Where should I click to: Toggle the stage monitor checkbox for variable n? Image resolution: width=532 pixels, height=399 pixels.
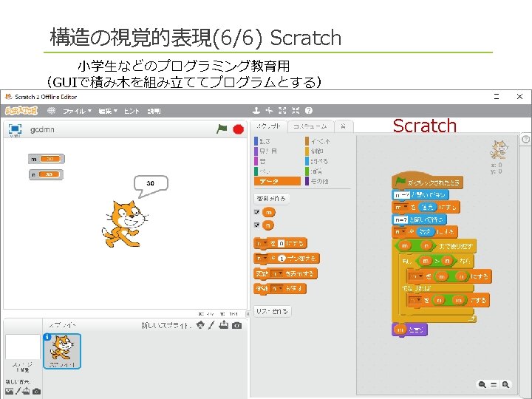point(256,225)
